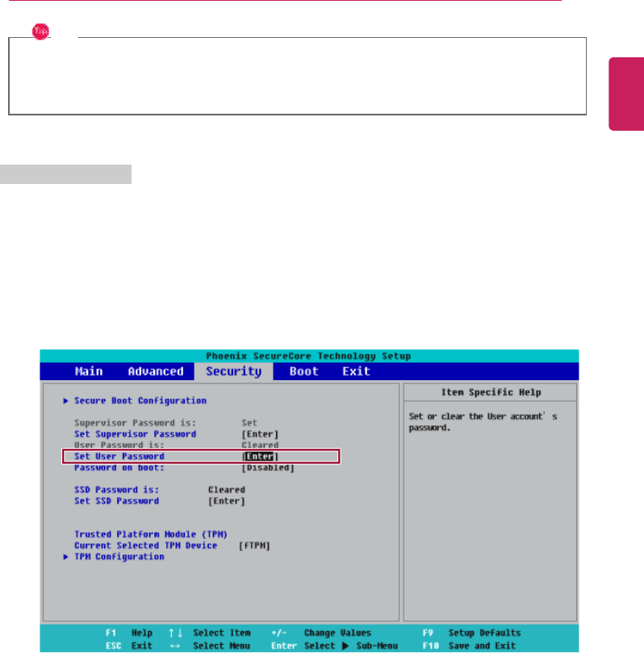This screenshot has width=644, height=669.
Task: Open TPM Configuration submenu
Action: [119, 557]
